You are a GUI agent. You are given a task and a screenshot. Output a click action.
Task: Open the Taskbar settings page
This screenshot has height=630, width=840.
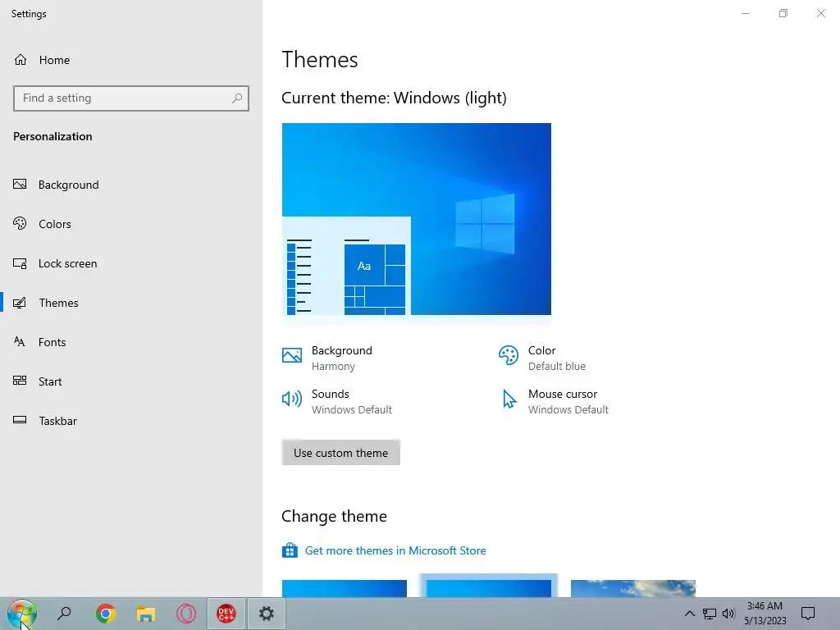131,421
